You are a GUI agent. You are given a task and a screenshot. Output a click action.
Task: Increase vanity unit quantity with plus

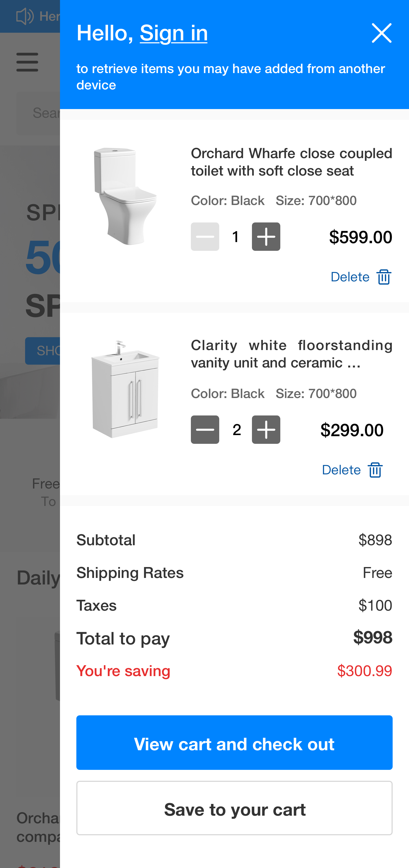click(x=266, y=430)
